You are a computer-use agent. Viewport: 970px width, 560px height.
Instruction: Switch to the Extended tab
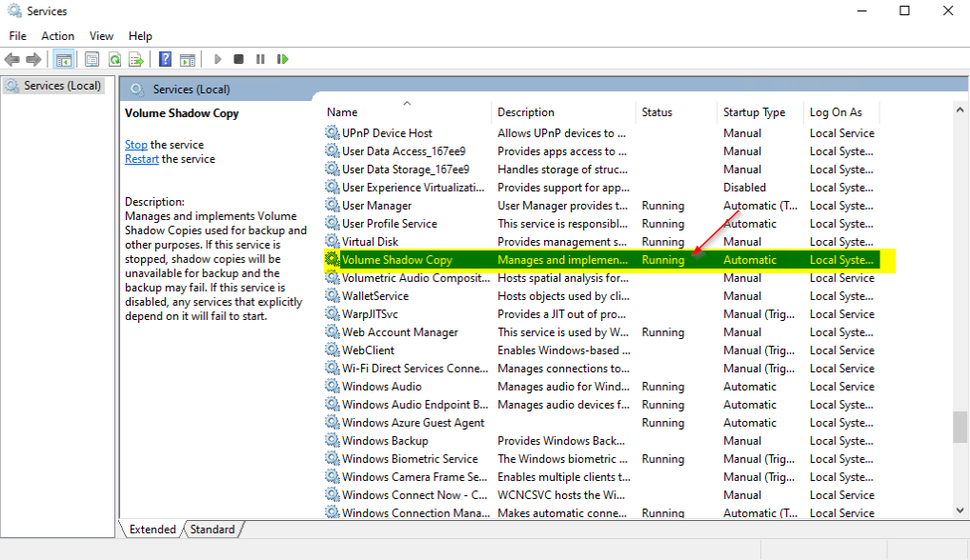pos(152,530)
